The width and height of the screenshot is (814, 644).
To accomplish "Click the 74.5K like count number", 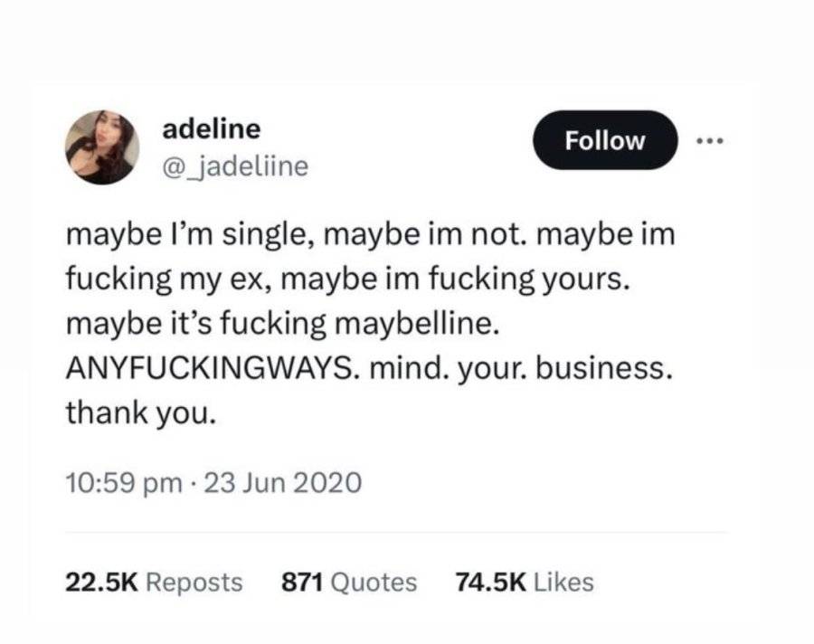I will (x=490, y=582).
